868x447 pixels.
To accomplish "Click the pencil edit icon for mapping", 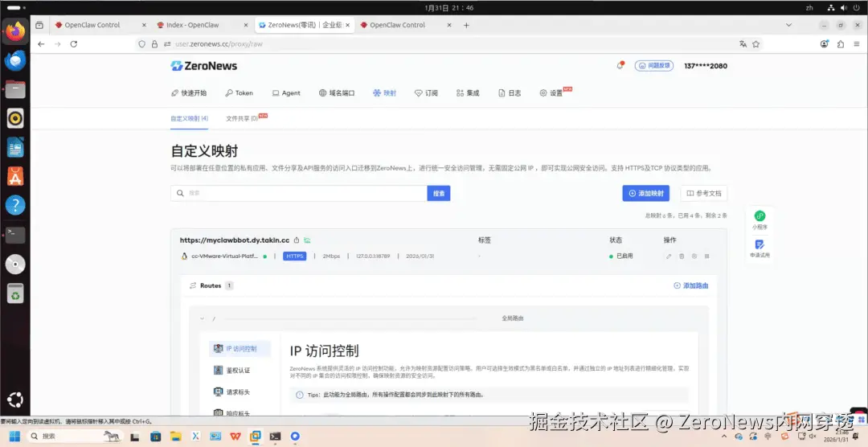I will [669, 256].
